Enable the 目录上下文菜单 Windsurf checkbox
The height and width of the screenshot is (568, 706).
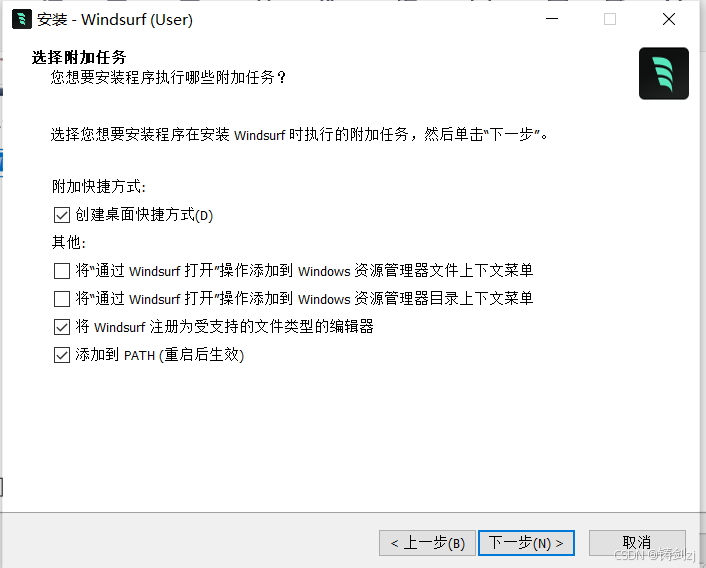click(62, 299)
